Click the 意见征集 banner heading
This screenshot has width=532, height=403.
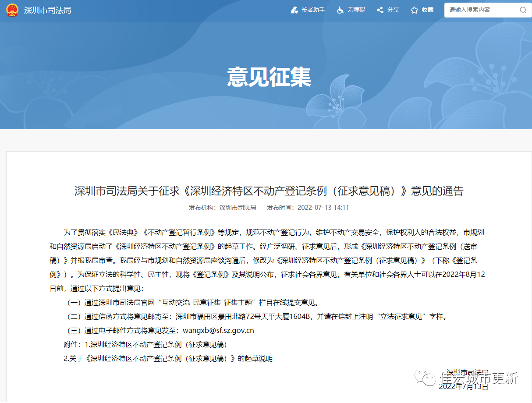pyautogui.click(x=269, y=77)
